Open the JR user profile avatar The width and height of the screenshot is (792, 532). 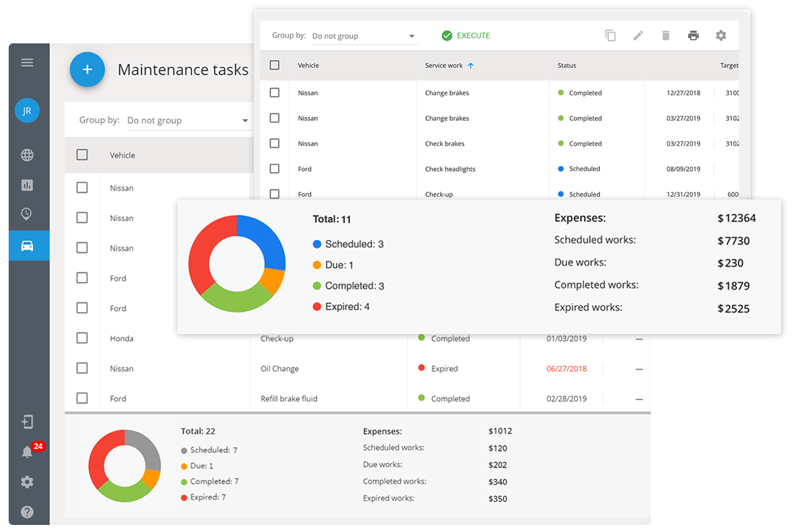pos(27,111)
